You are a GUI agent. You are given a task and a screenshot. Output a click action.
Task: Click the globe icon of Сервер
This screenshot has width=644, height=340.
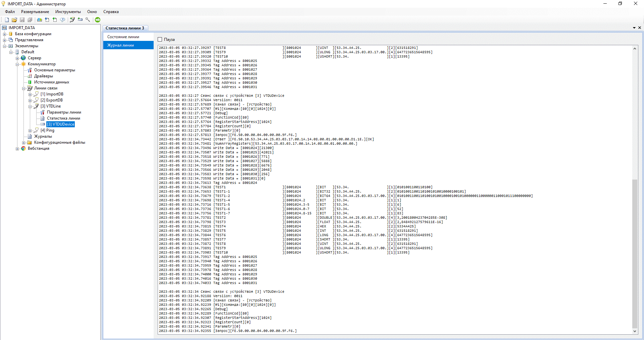[23, 58]
